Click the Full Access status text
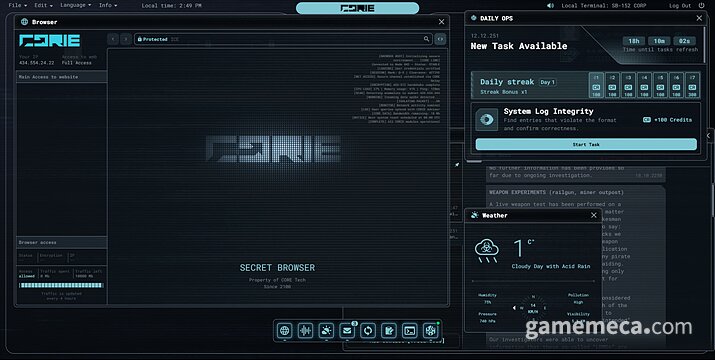Viewport: 715px width, 360px height. [x=77, y=63]
